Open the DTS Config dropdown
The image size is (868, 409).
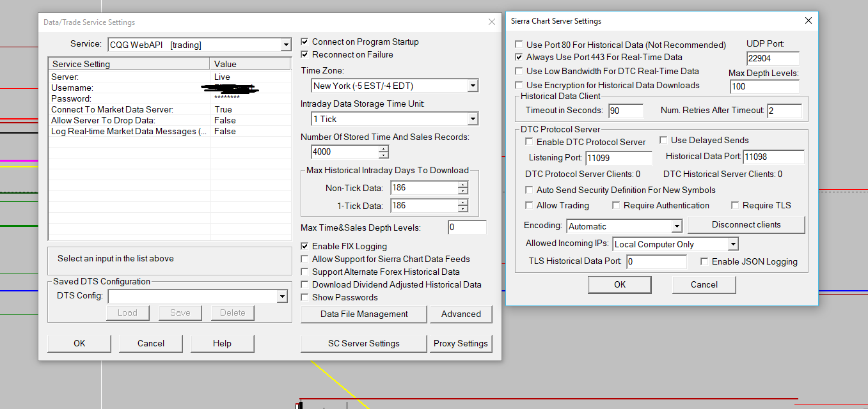point(282,297)
